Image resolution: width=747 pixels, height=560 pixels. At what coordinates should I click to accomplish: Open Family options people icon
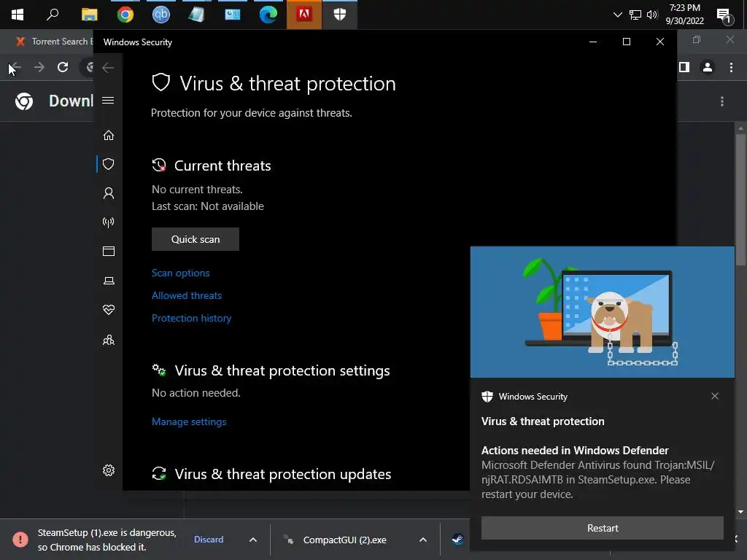[109, 340]
